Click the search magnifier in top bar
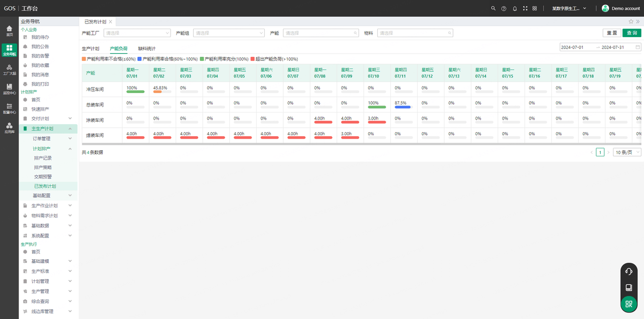 click(493, 8)
